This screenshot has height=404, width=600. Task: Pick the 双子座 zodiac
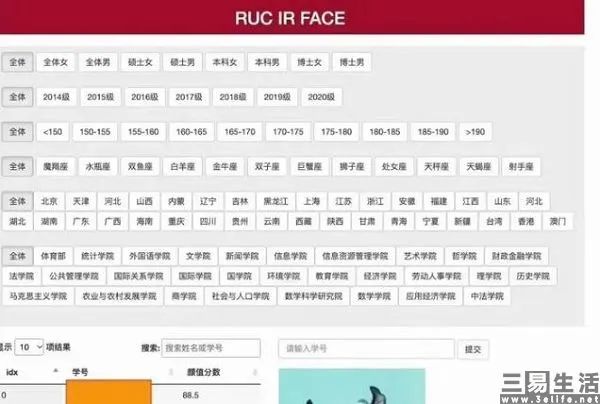point(267,167)
